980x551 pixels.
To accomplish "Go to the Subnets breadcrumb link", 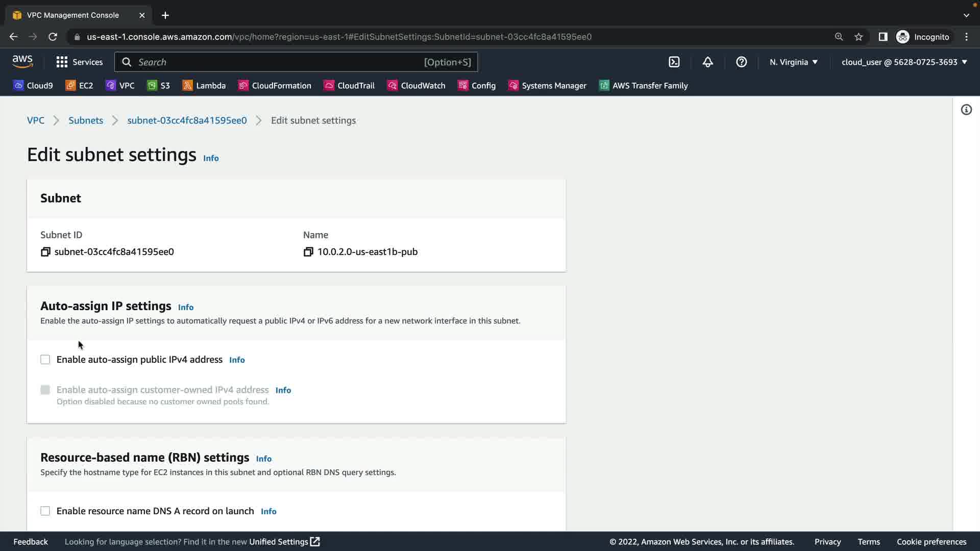I will (86, 120).
